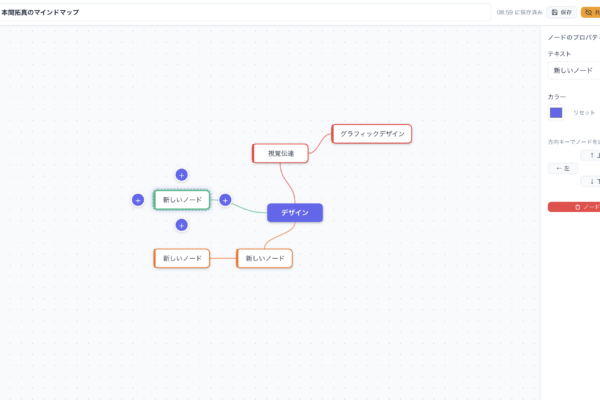Click the orange button beside the save button
This screenshot has height=400, width=600.
coord(590,12)
